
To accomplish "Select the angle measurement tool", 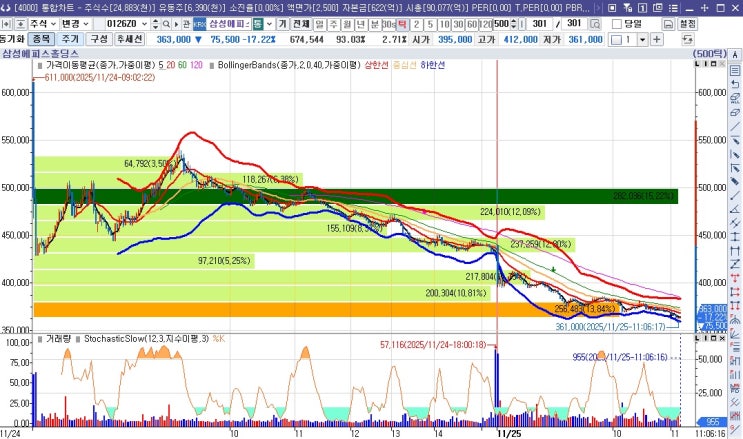I will pyautogui.click(x=734, y=209).
